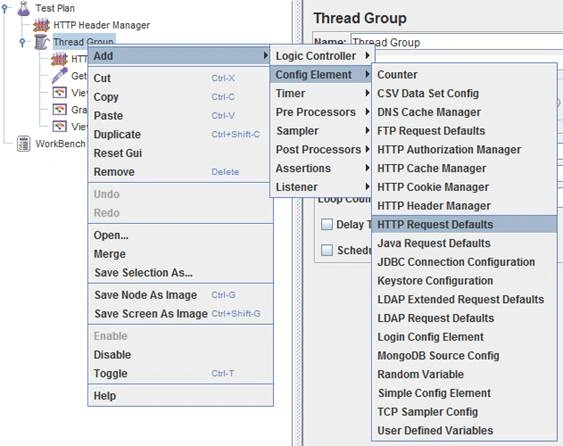Choose Save Selection As...
The image size is (563, 446).
180,273
